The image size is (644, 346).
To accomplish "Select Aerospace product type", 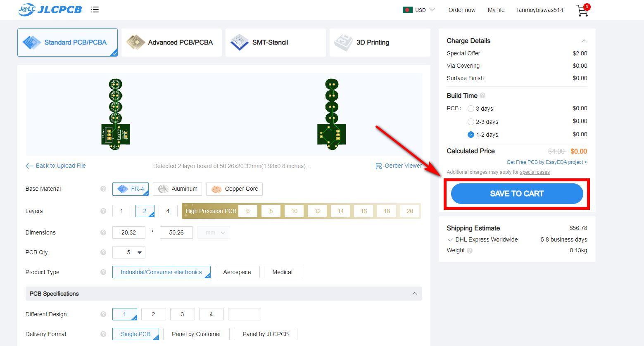I will 237,272.
